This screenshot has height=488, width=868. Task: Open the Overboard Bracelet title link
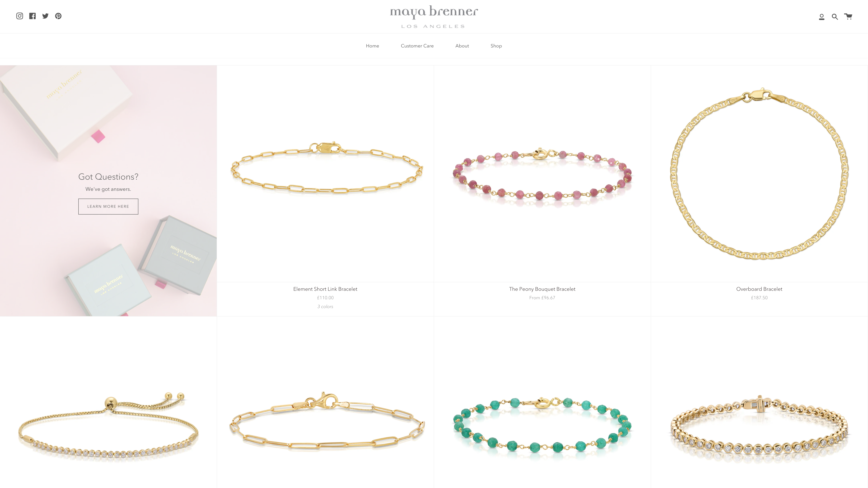tap(759, 289)
